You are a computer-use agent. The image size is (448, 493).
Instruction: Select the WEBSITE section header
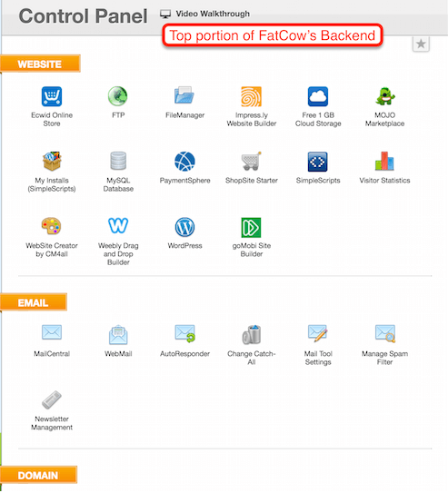(40, 64)
